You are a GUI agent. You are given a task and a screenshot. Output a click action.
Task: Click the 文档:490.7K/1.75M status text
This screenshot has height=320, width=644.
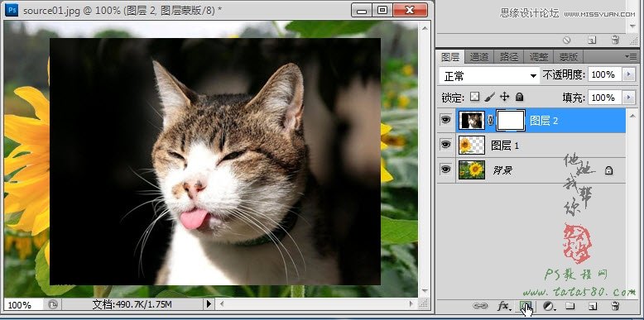pos(132,304)
